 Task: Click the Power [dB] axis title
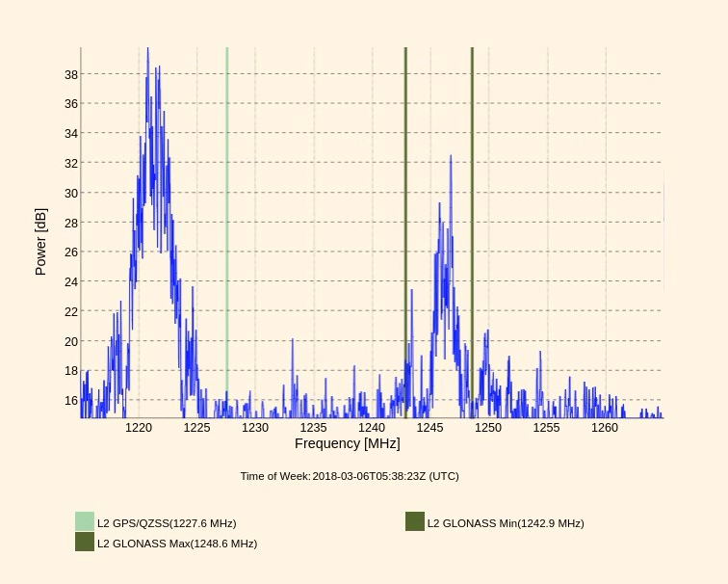point(40,242)
